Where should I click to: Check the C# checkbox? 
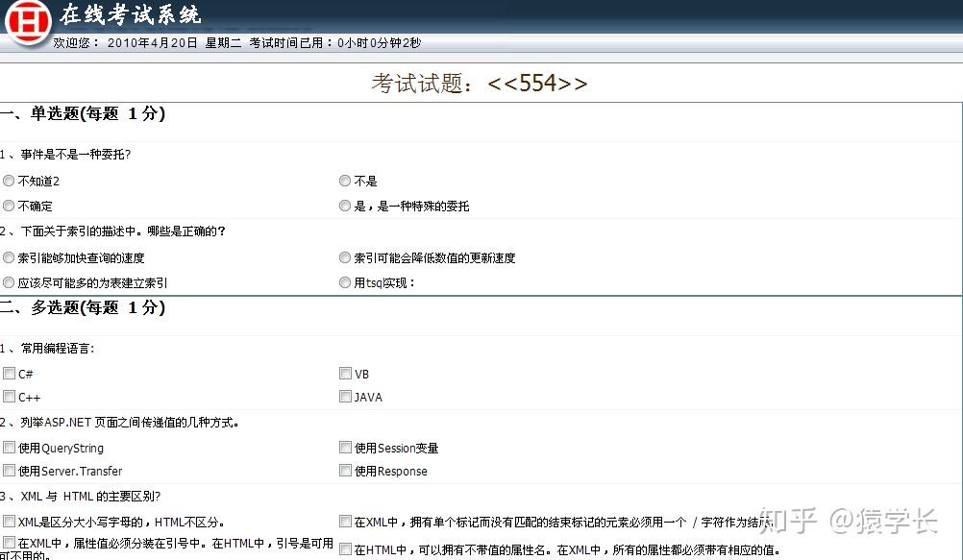[x=10, y=374]
